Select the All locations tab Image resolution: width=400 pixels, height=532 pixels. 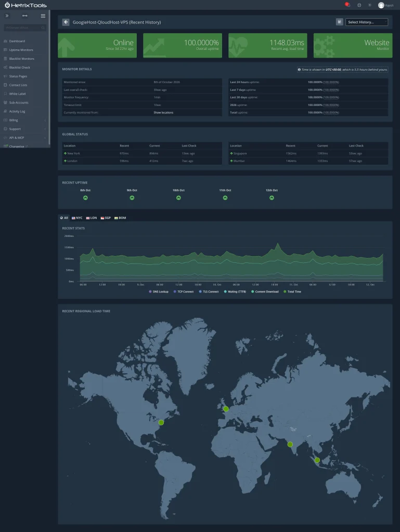(x=64, y=218)
